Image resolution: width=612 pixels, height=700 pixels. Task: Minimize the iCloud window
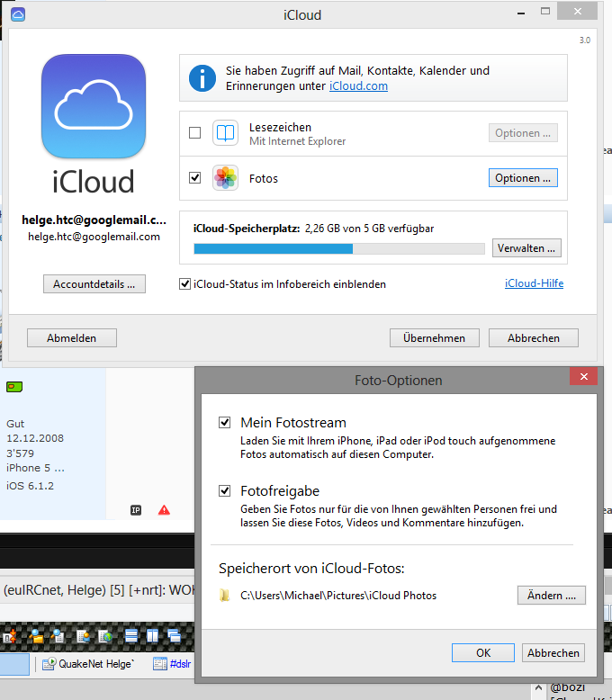coord(521,13)
